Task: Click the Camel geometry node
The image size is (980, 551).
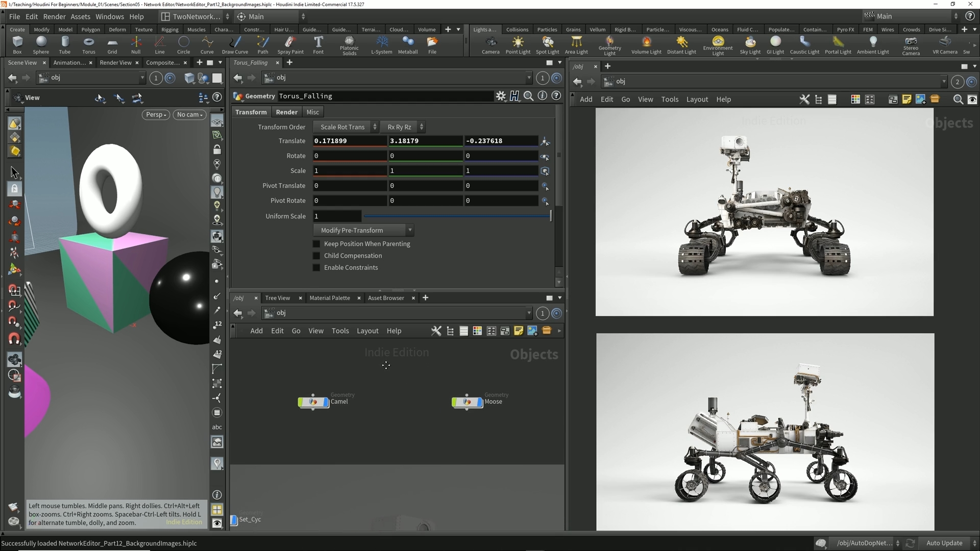Action: point(313,402)
